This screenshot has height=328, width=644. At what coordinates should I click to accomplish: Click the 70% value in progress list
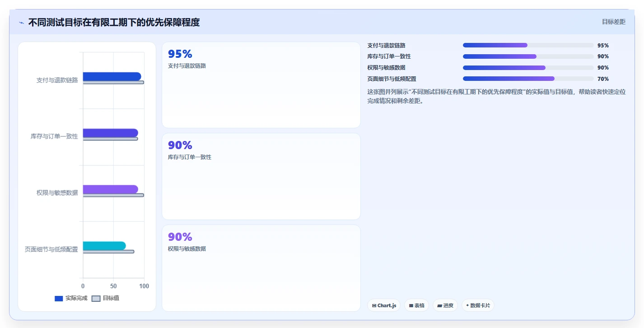click(x=603, y=79)
